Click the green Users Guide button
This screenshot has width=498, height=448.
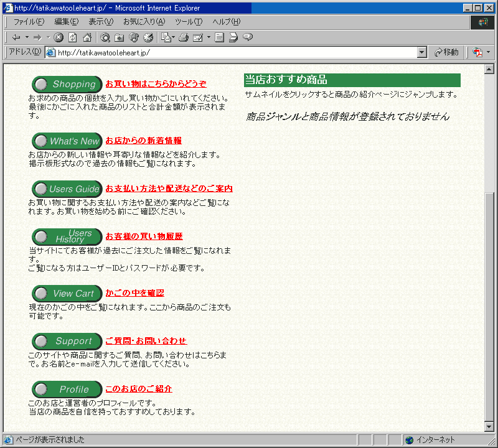(67, 189)
